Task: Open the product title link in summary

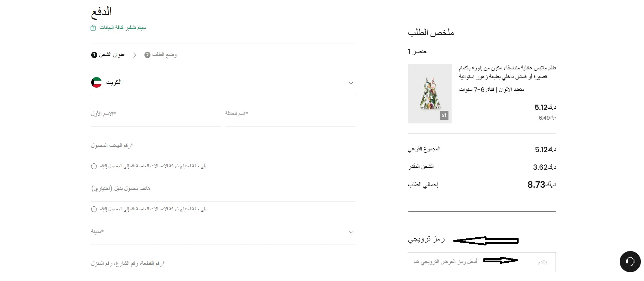Action: click(x=507, y=72)
